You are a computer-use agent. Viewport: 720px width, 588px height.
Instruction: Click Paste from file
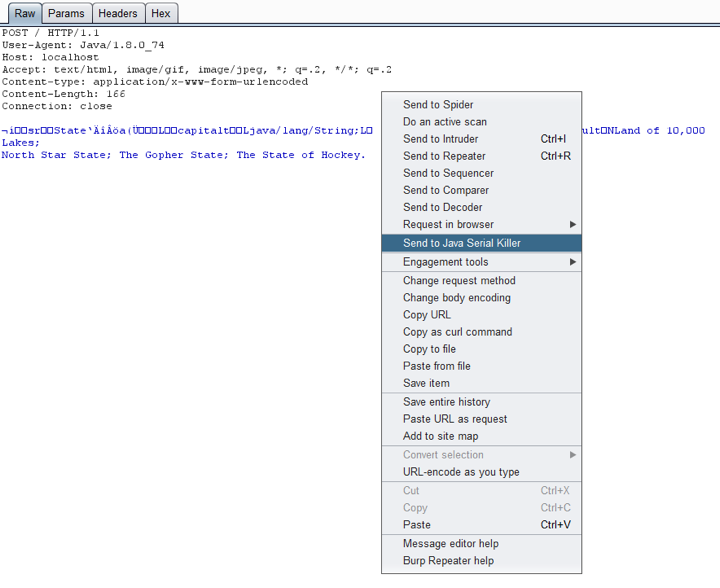pos(437,366)
